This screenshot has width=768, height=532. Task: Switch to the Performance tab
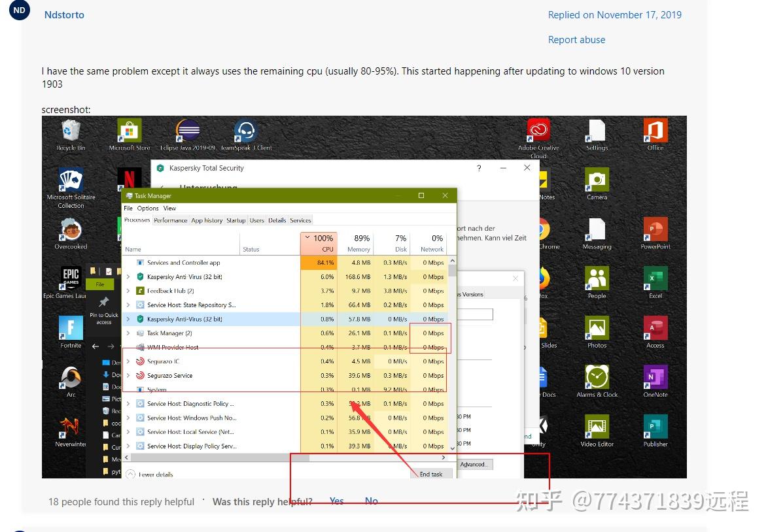171,220
